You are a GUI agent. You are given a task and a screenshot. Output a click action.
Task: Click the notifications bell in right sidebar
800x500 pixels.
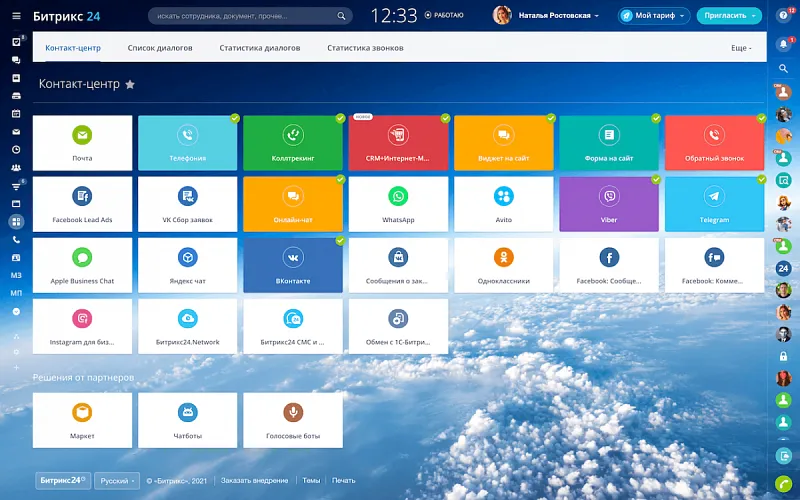(783, 44)
